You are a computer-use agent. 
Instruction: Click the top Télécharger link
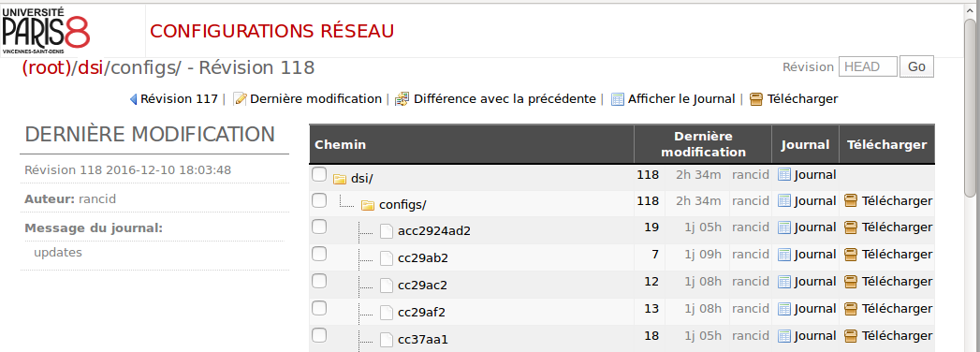[802, 99]
